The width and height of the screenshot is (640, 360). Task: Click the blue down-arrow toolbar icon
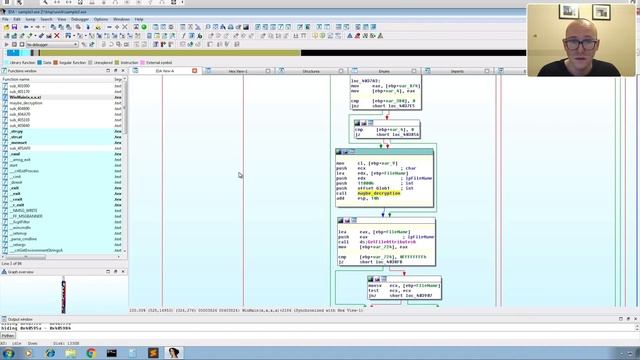point(88,27)
